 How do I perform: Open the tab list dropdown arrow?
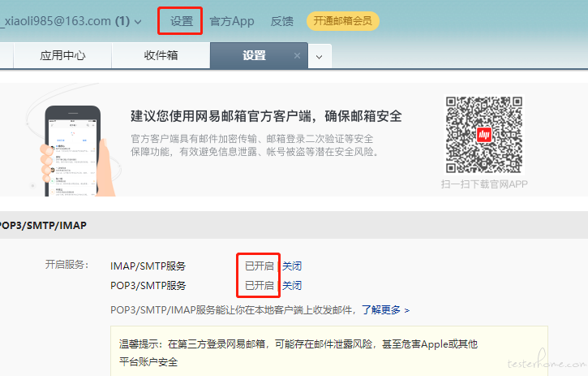[x=319, y=57]
